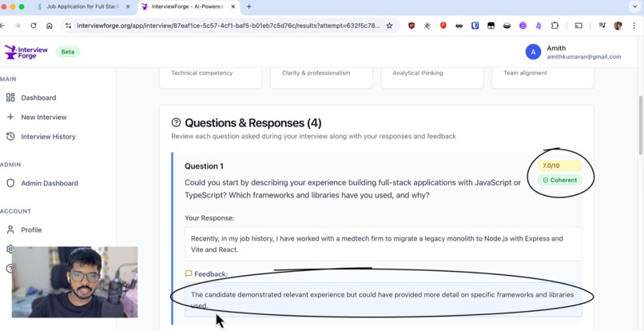Screen dimensions: 644x331
Task: Click the Beta badge
Action: point(68,52)
